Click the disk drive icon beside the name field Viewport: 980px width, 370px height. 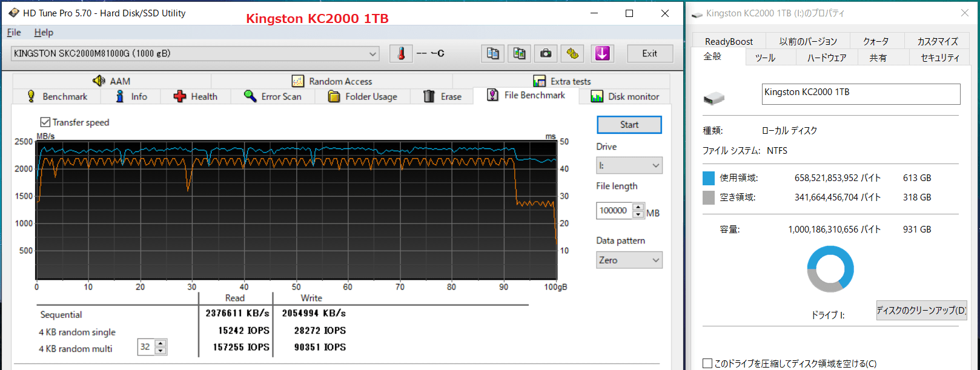[714, 98]
